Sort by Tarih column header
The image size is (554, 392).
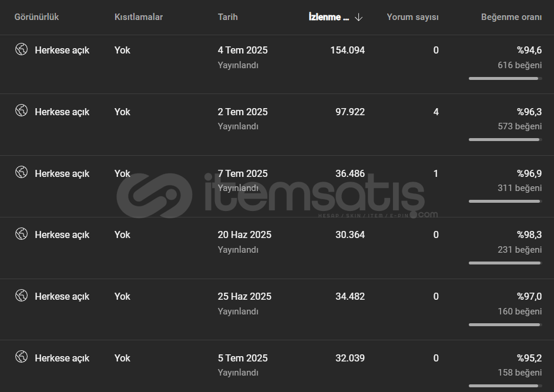click(227, 17)
